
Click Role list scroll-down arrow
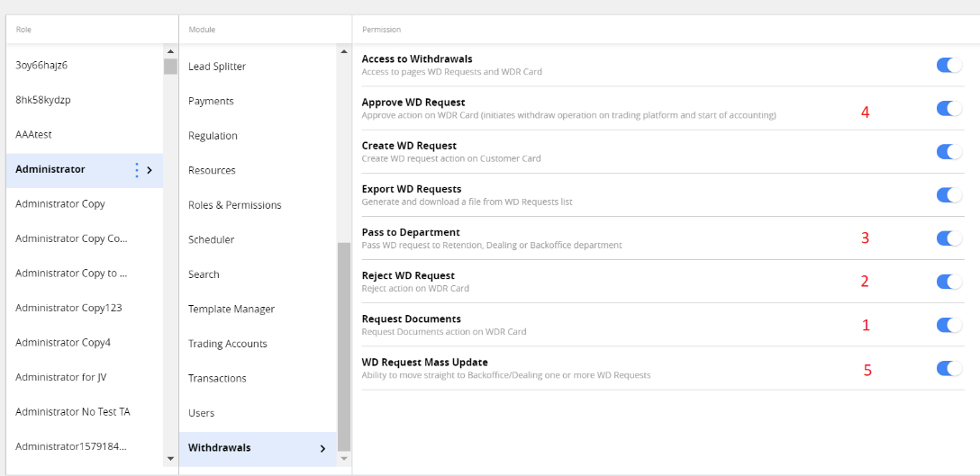(x=170, y=459)
